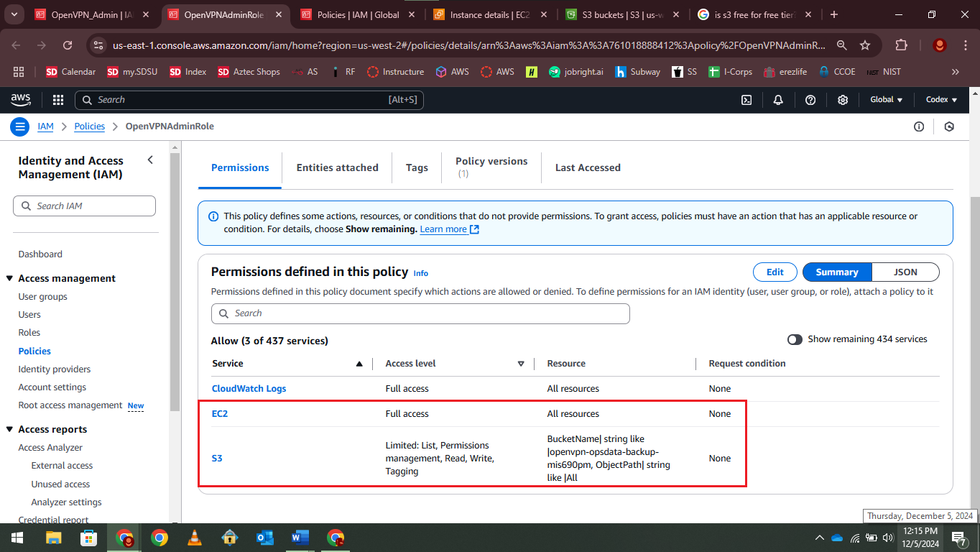Open the jobright.ai bookmark
The height and width of the screenshot is (552, 980).
[575, 72]
